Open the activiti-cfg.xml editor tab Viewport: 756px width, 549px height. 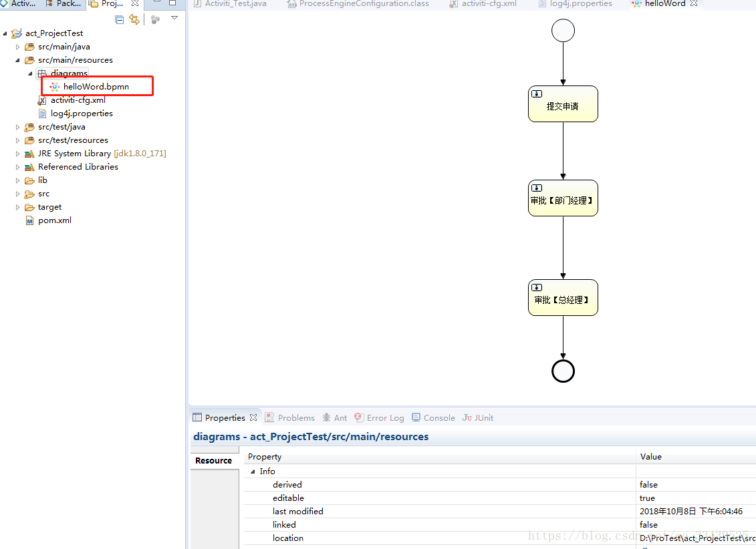[483, 4]
